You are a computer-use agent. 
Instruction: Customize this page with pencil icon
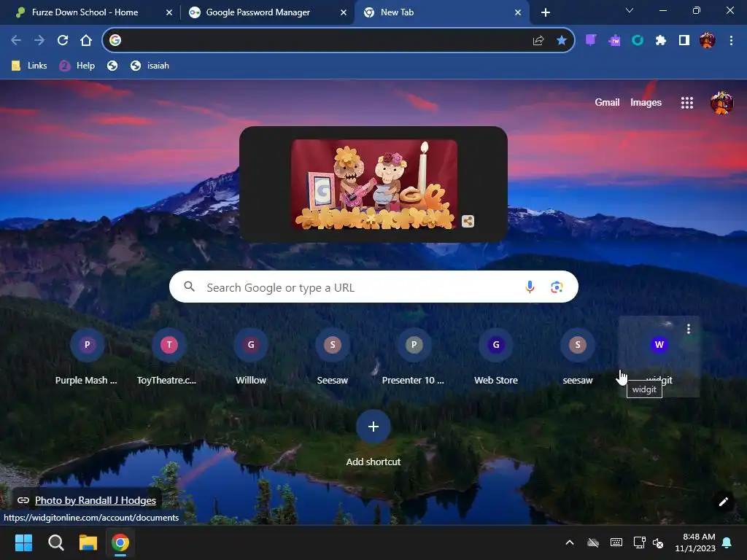tap(723, 502)
